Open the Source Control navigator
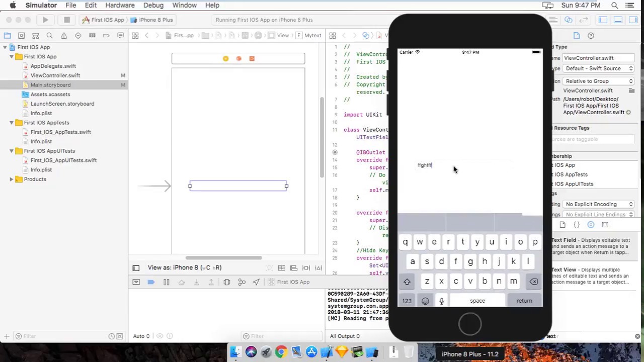This screenshot has width=644, height=362. (x=21, y=36)
